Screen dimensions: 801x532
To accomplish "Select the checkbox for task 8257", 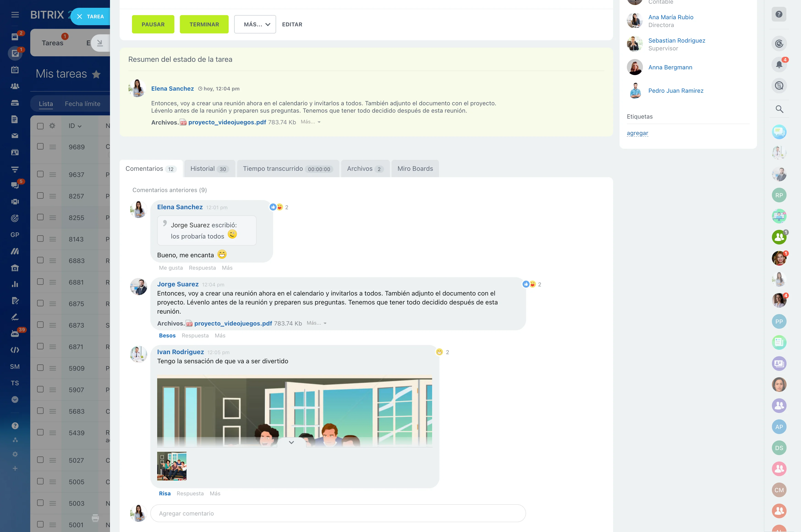I will [40, 196].
